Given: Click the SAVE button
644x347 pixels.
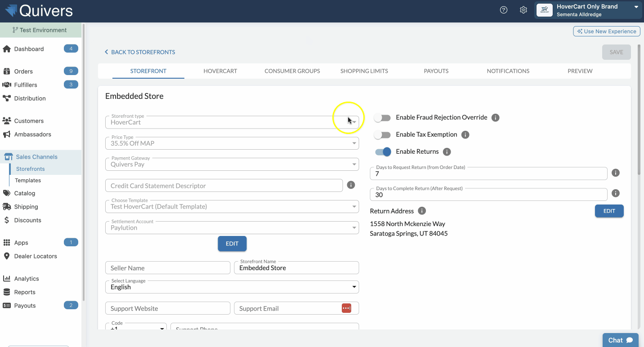Looking at the screenshot, I should pos(617,52).
